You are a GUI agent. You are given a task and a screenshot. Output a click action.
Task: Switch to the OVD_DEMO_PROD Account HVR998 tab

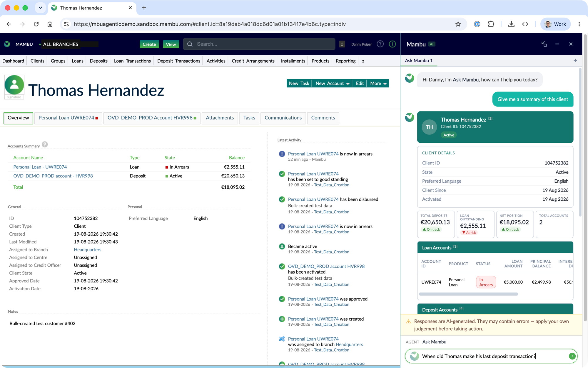pyautogui.click(x=152, y=118)
